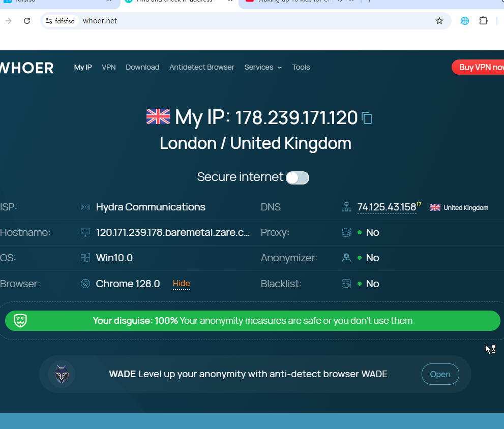Click the Blacklist checklist icon

coord(346,284)
